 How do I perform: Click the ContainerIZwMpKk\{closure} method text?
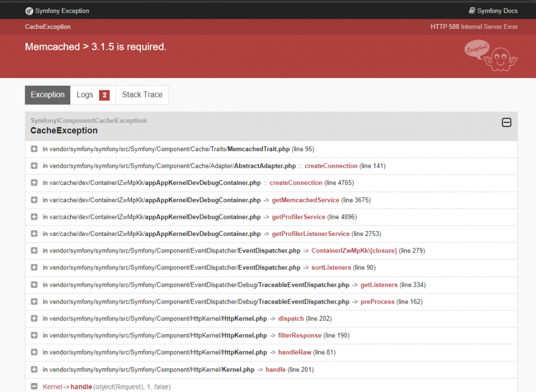click(x=354, y=251)
